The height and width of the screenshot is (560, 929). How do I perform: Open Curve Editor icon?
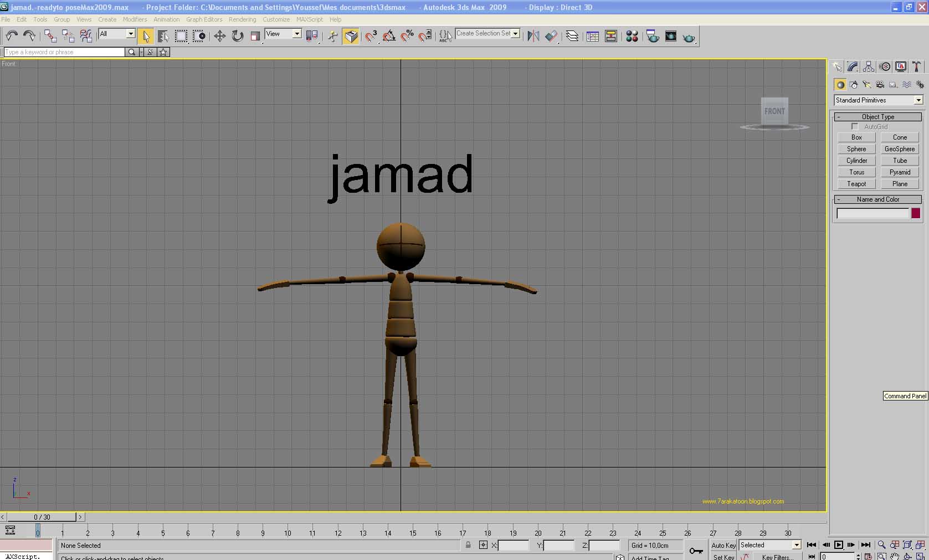[593, 36]
